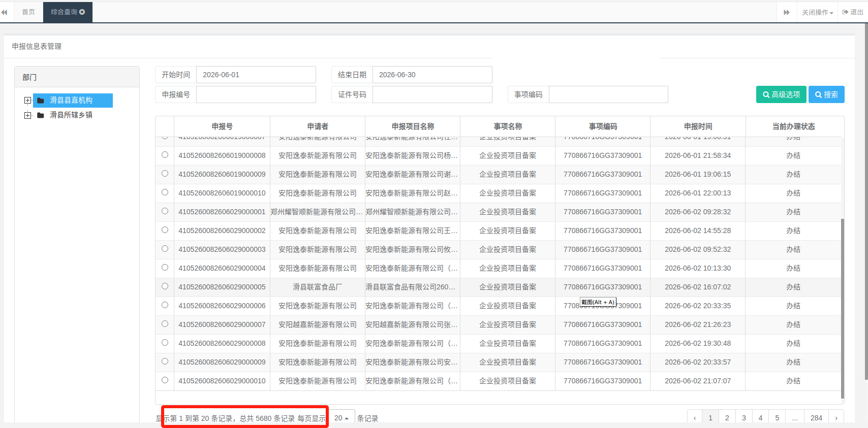Click the table vertical scrollbar

[x=843, y=309]
